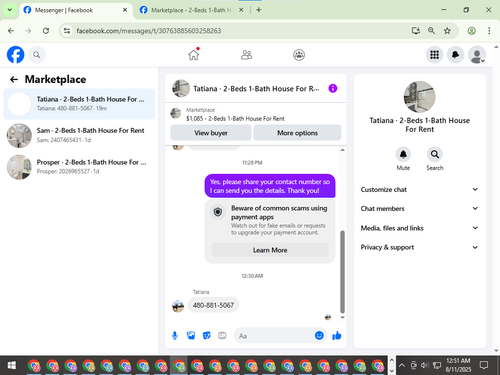Open the taskbar clock 12:51 AM
Viewport: 500px width, 375px height.
click(458, 365)
